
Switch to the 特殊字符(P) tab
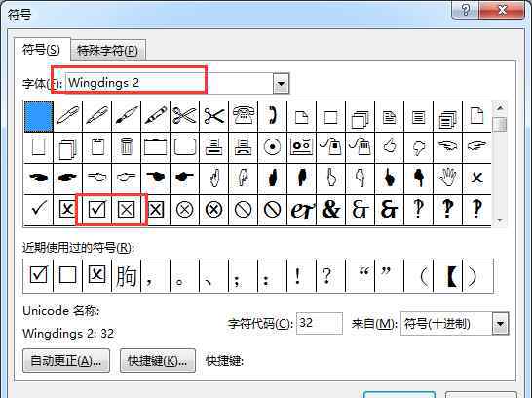[107, 51]
